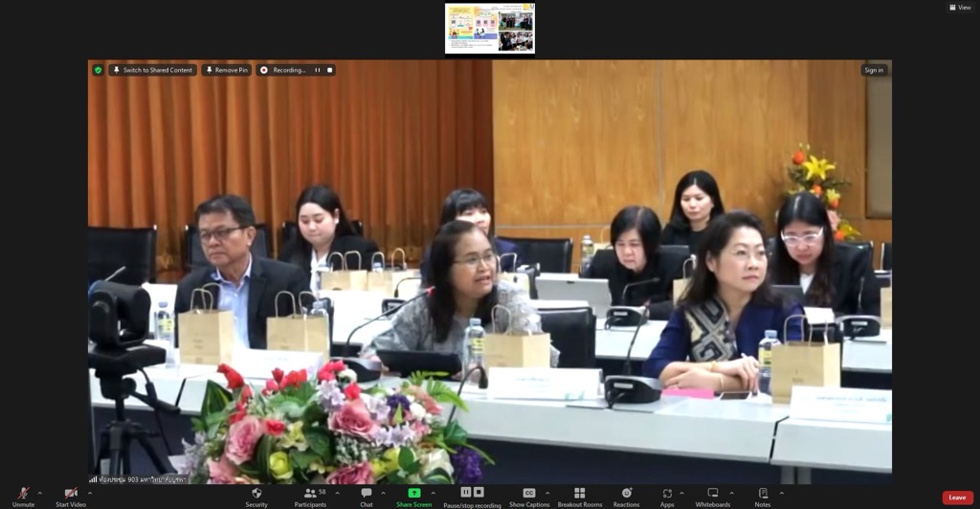Expand video options arrow beside Start Video
The height and width of the screenshot is (509, 980).
click(90, 494)
